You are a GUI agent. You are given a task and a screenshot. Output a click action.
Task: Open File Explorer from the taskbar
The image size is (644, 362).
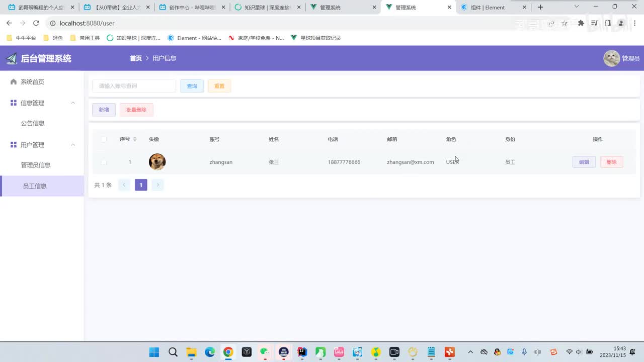(191, 352)
